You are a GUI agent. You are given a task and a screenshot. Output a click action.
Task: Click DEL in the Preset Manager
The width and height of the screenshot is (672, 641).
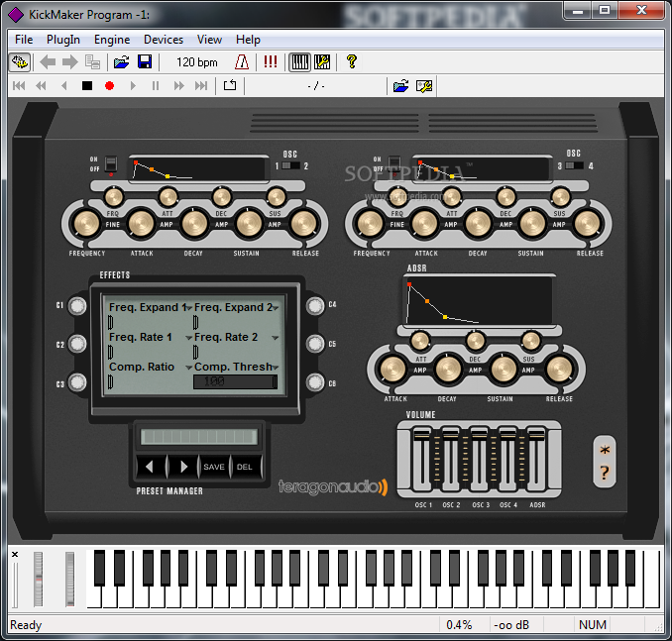245,467
